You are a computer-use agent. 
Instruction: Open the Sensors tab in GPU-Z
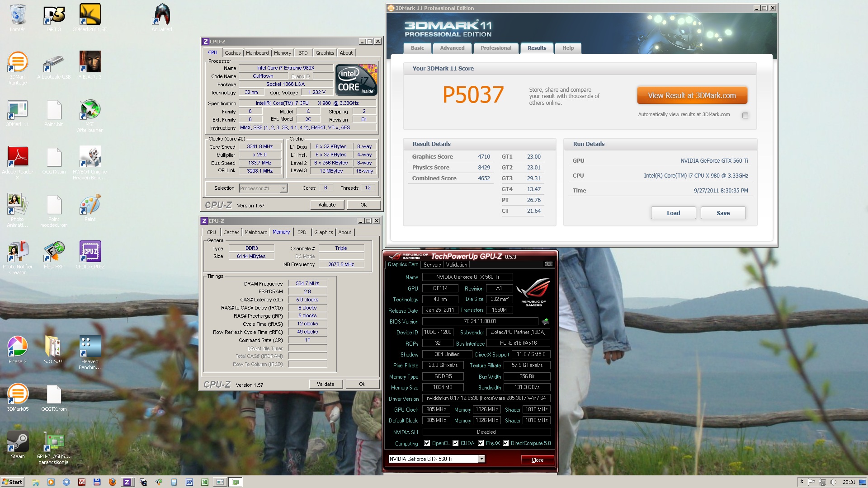coord(432,265)
